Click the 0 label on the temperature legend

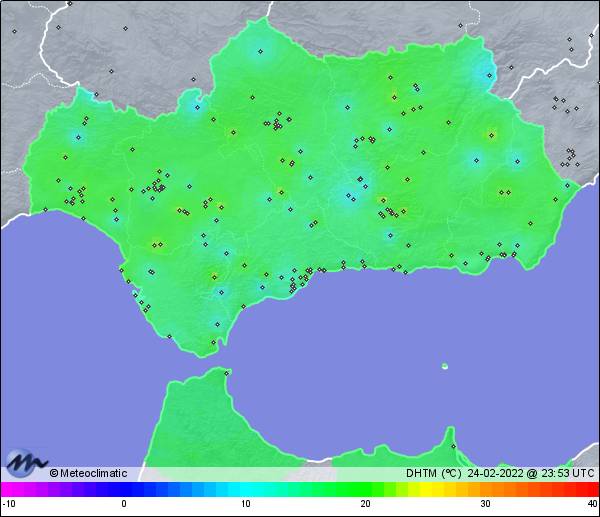124,504
